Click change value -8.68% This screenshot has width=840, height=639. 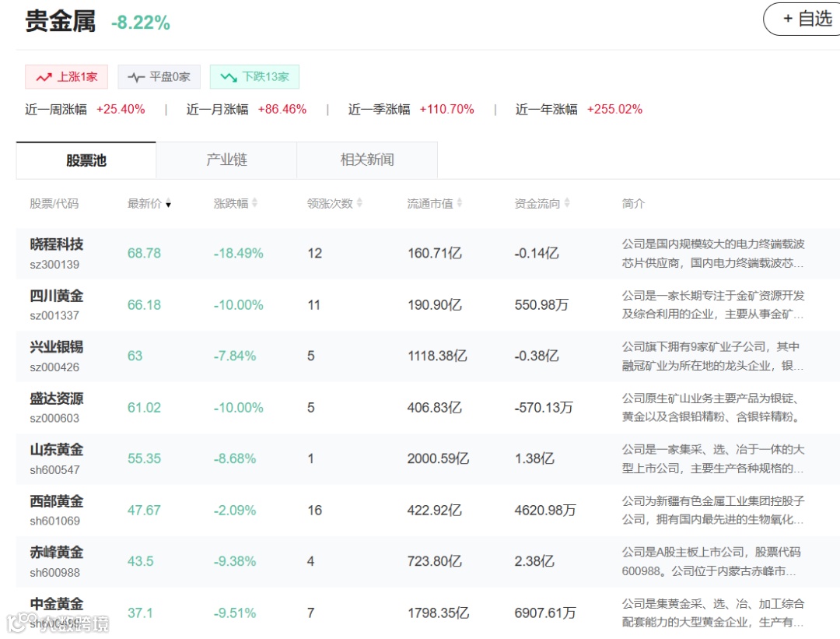click(235, 458)
